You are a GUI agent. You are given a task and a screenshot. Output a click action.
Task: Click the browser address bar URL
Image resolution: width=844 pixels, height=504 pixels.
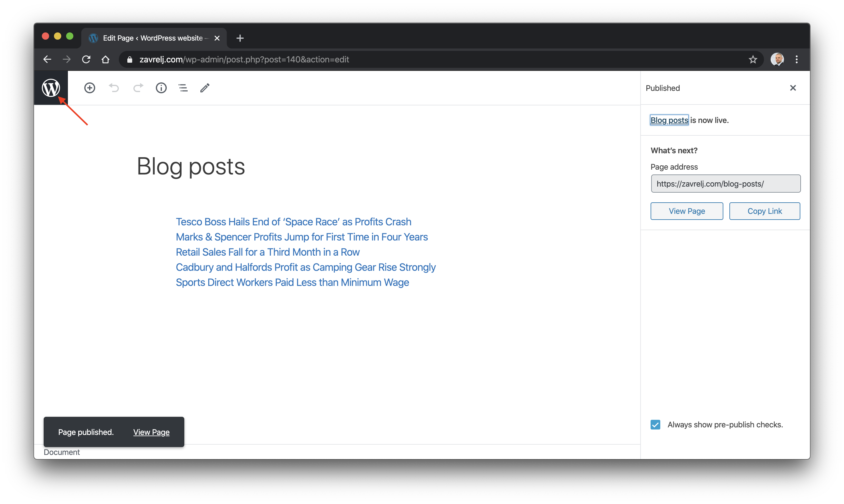pyautogui.click(x=244, y=59)
